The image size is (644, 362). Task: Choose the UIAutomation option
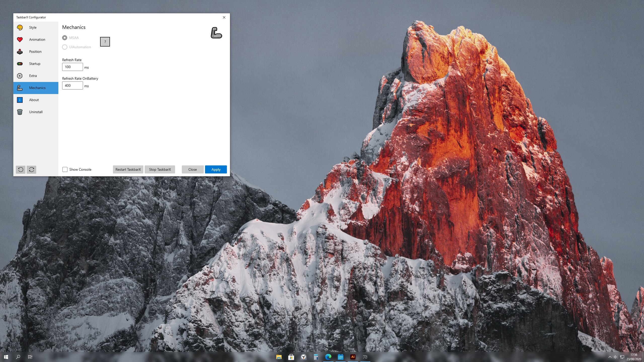click(65, 47)
